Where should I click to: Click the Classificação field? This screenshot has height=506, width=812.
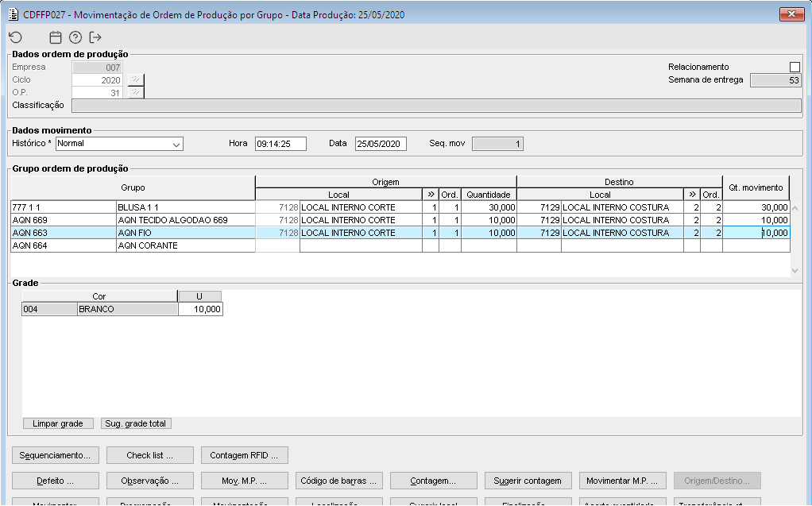[436, 106]
